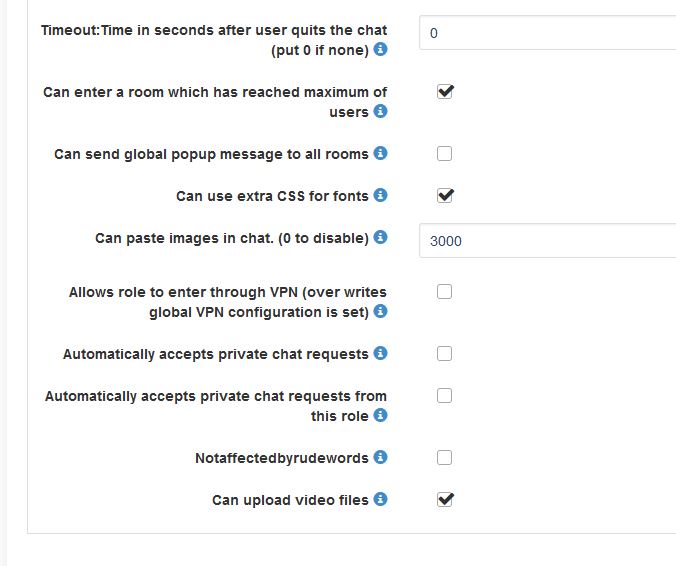The height and width of the screenshot is (566, 676).
Task: Uncheck entering rooms at maximum users
Action: point(445,92)
